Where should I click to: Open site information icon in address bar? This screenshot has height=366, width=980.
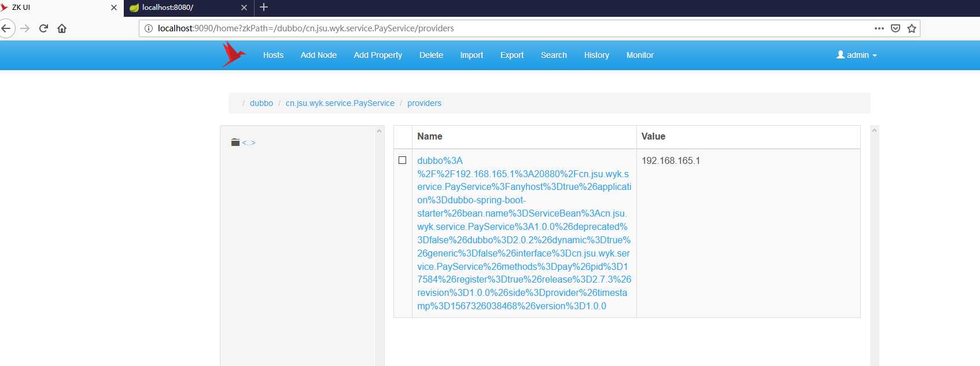click(149, 28)
